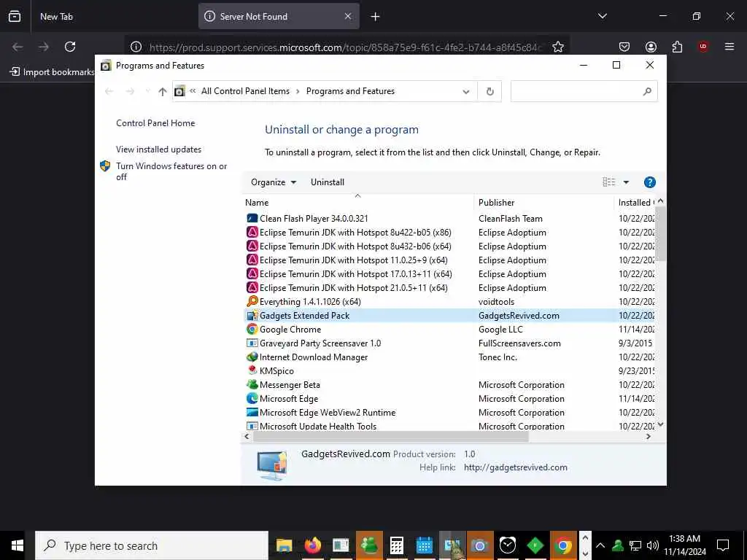Click the horizontal scrollbar thumb of program list
This screenshot has width=747, height=560.
pyautogui.click(x=391, y=436)
